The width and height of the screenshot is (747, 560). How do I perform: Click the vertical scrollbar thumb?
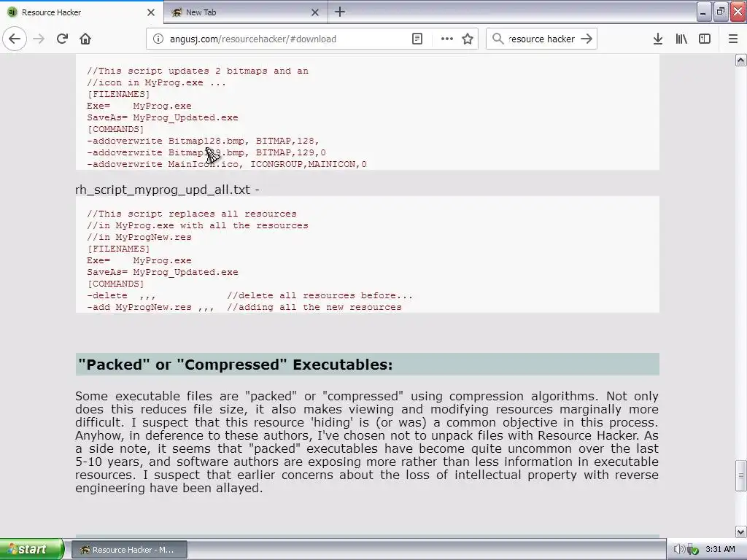tap(741, 475)
